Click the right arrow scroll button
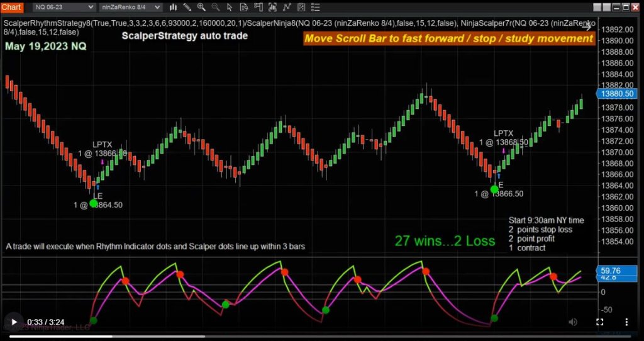644x341 pixels. [586, 26]
